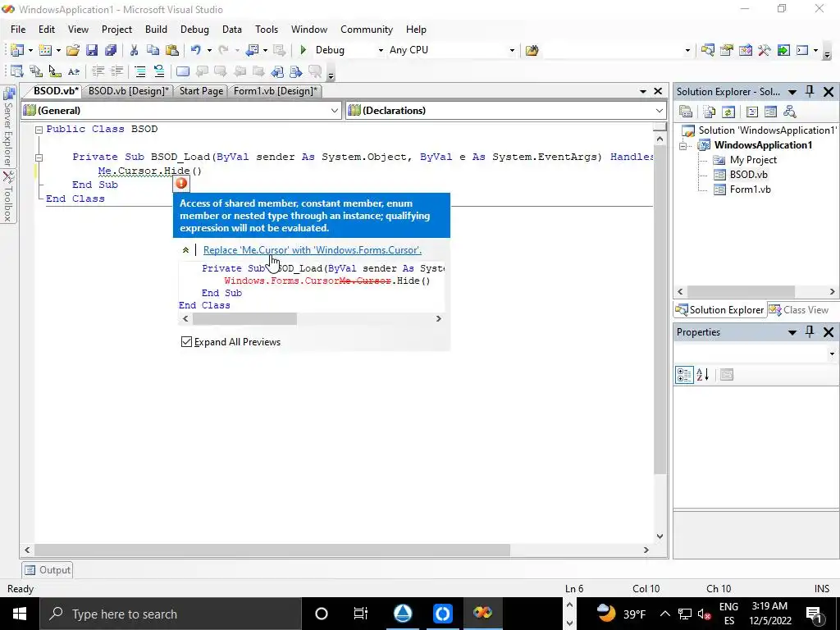
Task: Click the red error correction icon
Action: [181, 184]
